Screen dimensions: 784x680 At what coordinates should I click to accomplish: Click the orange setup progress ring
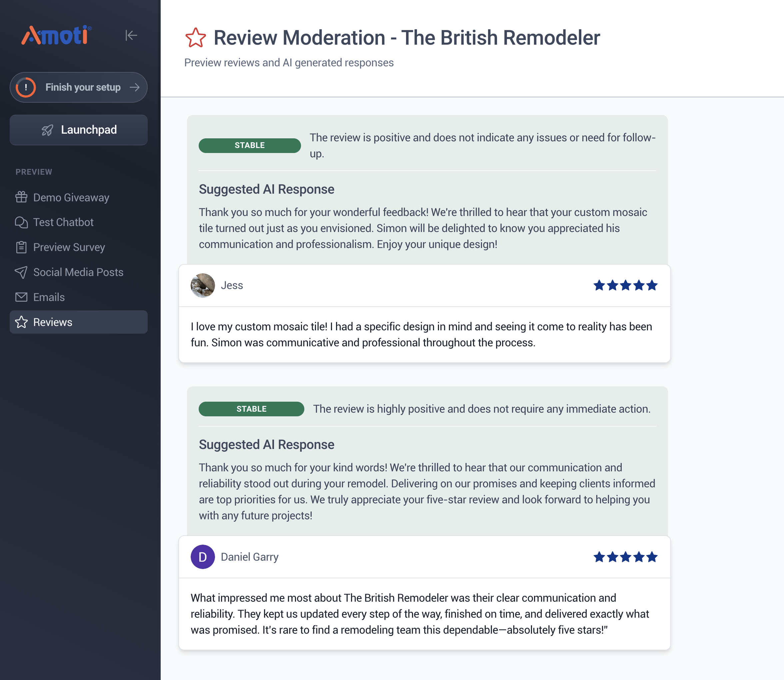26,87
